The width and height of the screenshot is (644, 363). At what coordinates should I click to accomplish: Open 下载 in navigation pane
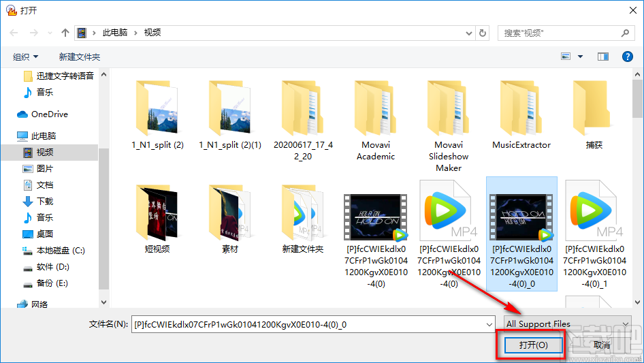pyautogui.click(x=38, y=201)
